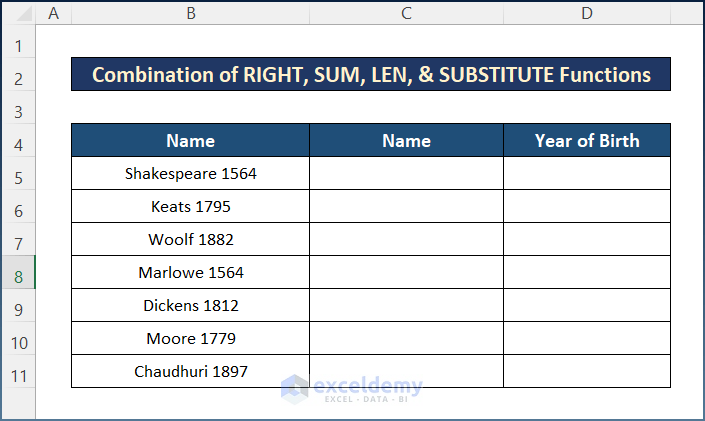The height and width of the screenshot is (421, 705).
Task: Click the 'Chaudhuri 1897' cell
Action: tap(190, 371)
